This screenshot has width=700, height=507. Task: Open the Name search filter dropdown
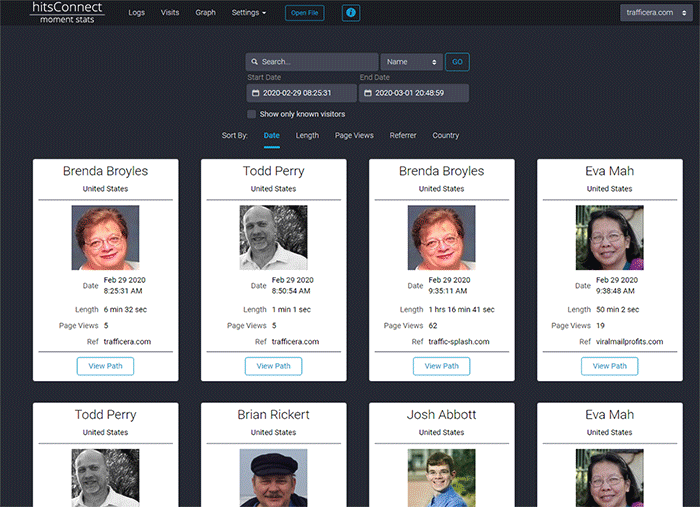411,62
